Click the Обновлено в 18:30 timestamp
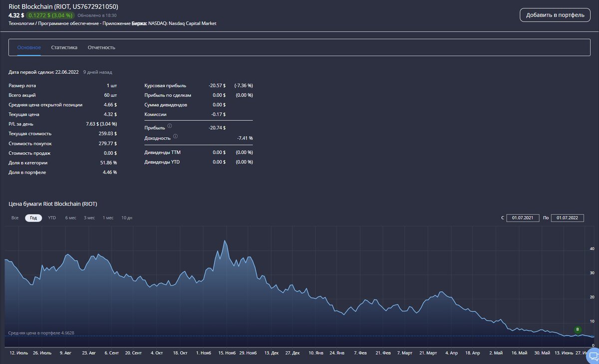Image resolution: width=599 pixels, height=364 pixels. 97,15
